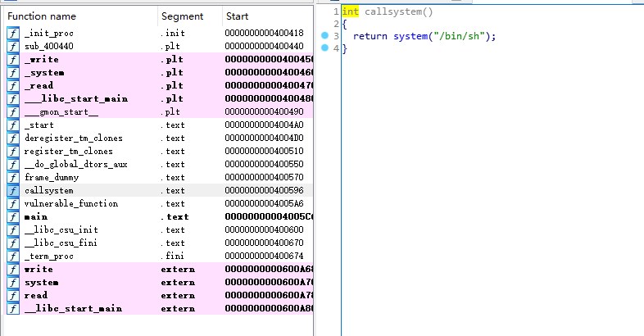644x336 pixels.
Task: Click the icon beside vulnerable_function
Action: (13, 203)
